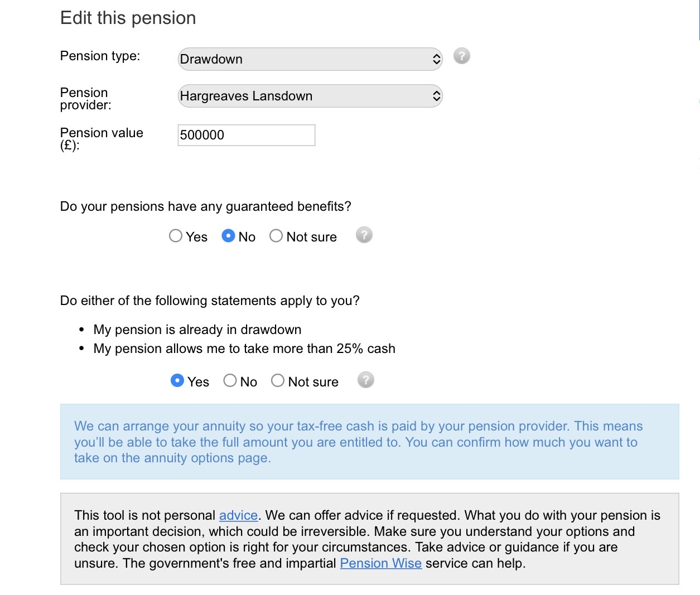Screen dimensions: 700x595
Task: Click the 'My pension is already in drawdown' bullet
Action: pos(197,330)
